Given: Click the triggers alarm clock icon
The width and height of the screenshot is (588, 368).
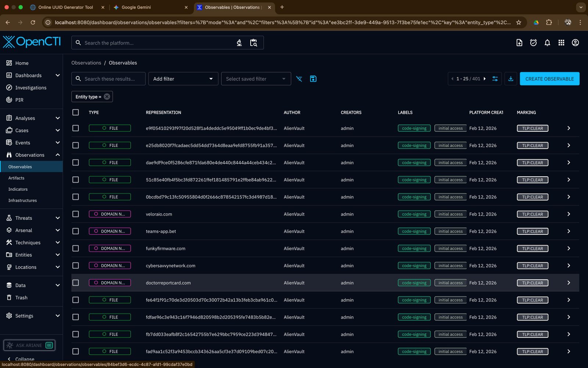Looking at the screenshot, I should point(533,43).
